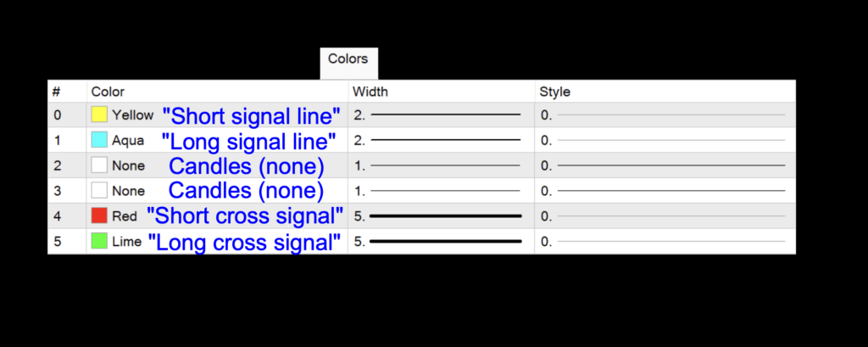This screenshot has width=868, height=347.
Task: Click the Style column header
Action: (555, 92)
